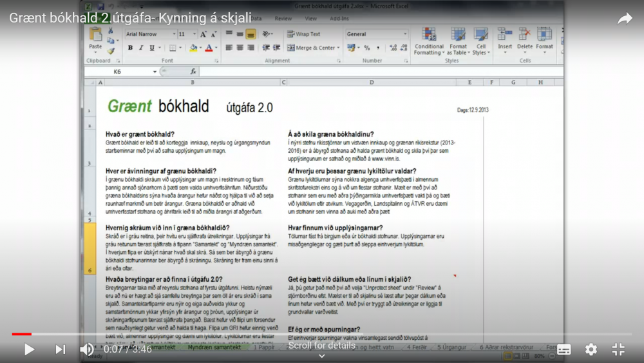Toggle subtitles/captions on the video

click(x=564, y=349)
